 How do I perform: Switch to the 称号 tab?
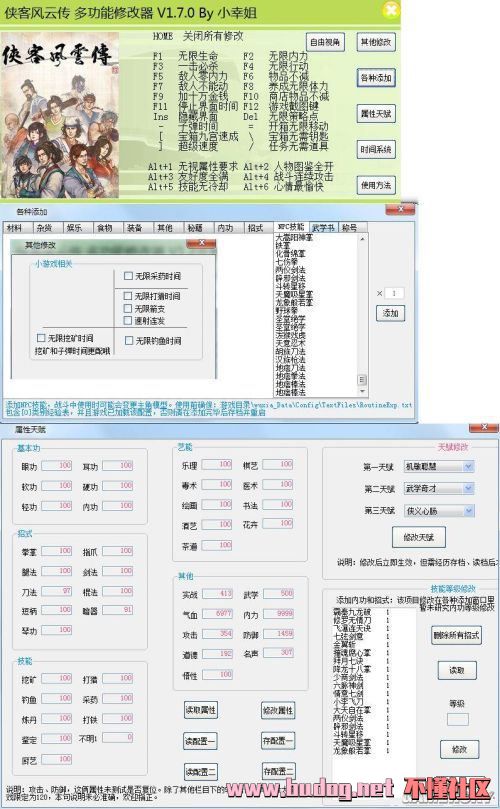pos(352,228)
